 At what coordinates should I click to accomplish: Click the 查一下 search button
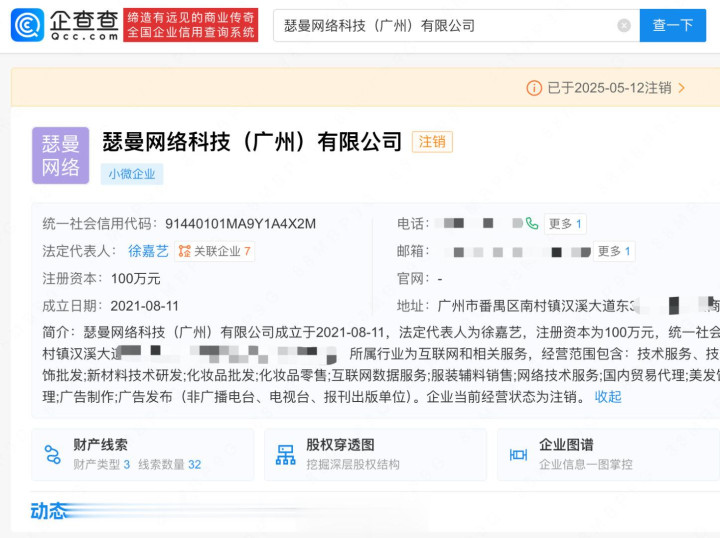pos(673,25)
